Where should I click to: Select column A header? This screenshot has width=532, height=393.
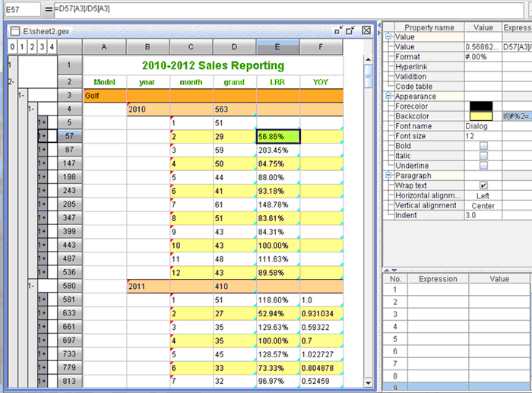[x=104, y=47]
